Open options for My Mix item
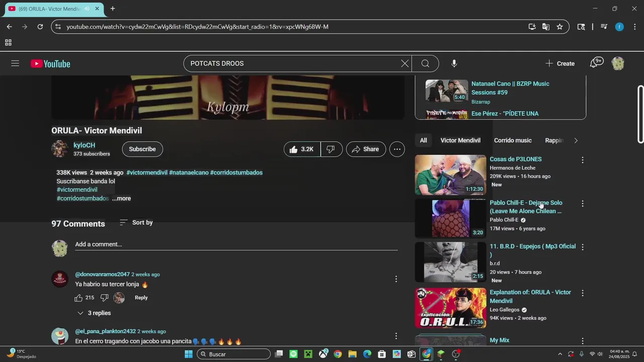Screen dimensions: 644x362 pos(583,341)
